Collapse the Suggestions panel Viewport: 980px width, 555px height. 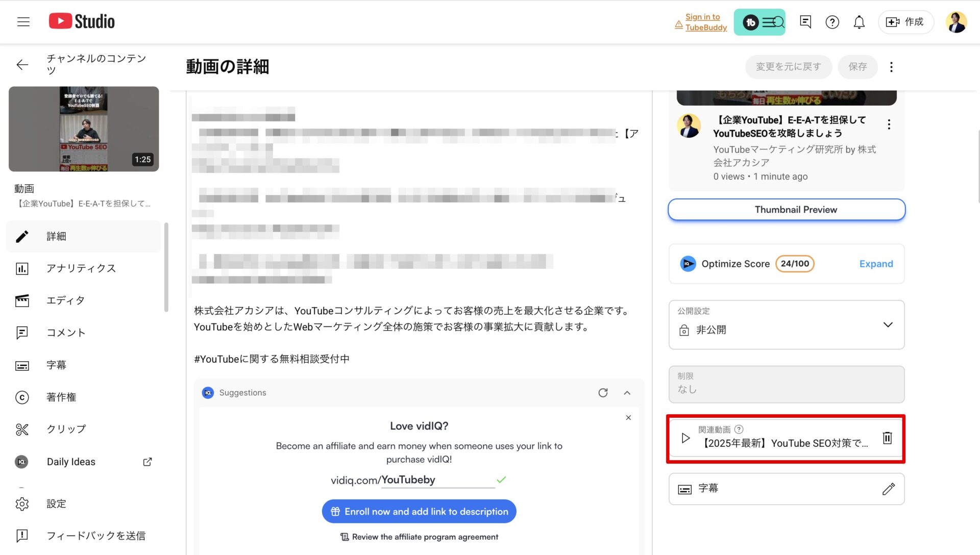pyautogui.click(x=627, y=393)
